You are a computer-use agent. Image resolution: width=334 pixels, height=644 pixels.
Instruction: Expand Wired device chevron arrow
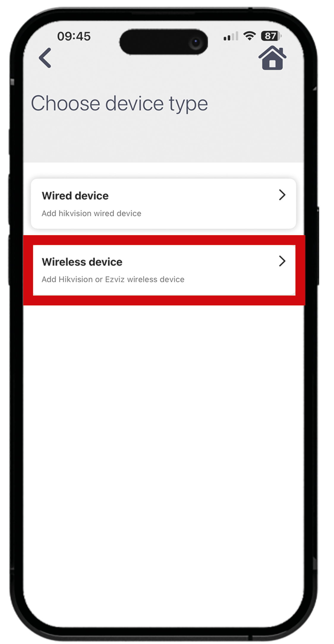coord(282,195)
